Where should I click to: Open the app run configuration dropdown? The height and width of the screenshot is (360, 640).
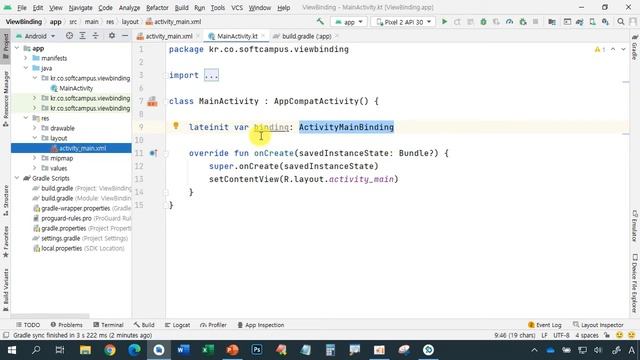[x=349, y=22]
